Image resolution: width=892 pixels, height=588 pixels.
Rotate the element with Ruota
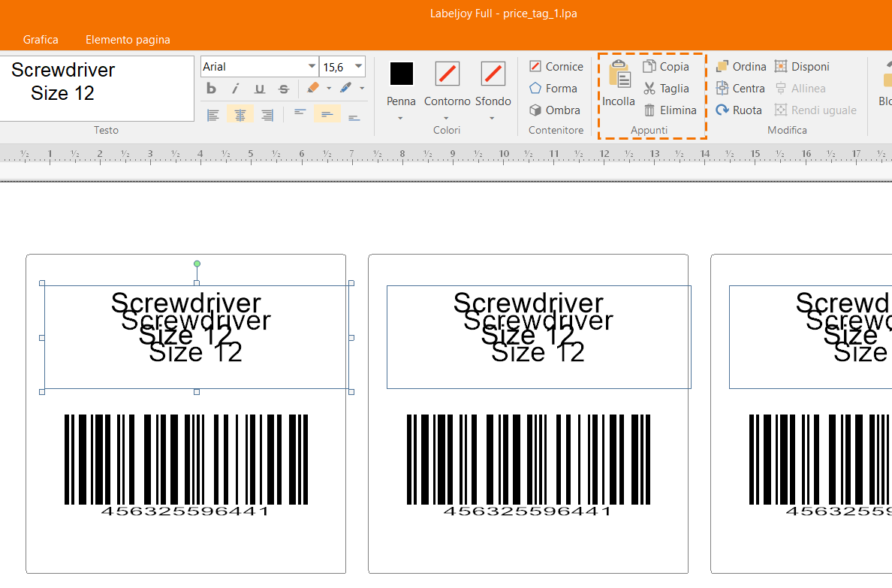pos(739,110)
